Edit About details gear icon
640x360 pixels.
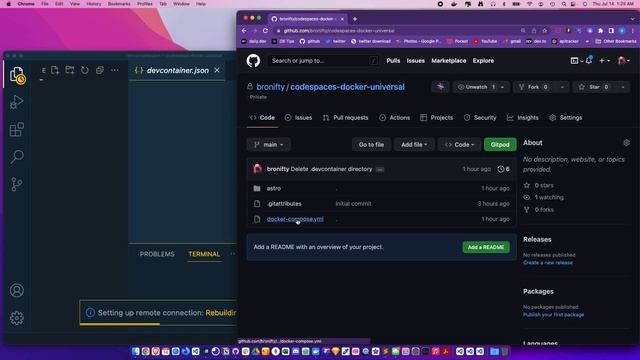pyautogui.click(x=626, y=143)
